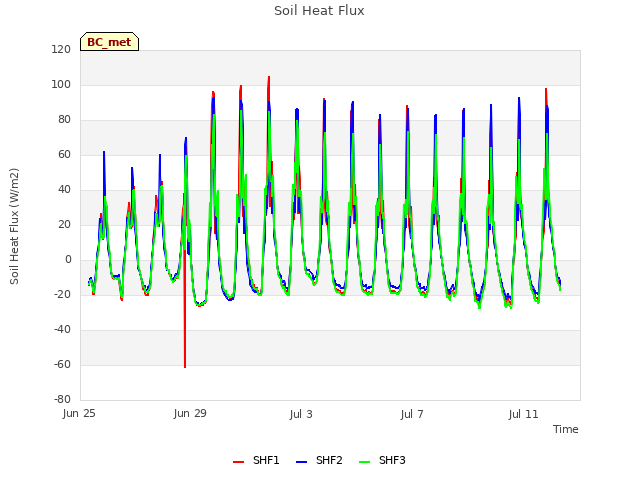
Task: Click the BC_met annotation label
Action: point(109,42)
